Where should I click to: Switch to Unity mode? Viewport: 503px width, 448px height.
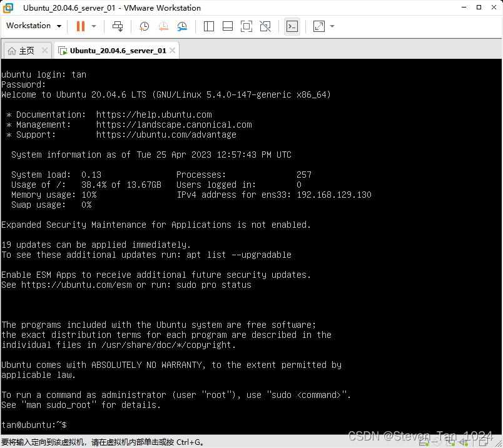pos(265,26)
